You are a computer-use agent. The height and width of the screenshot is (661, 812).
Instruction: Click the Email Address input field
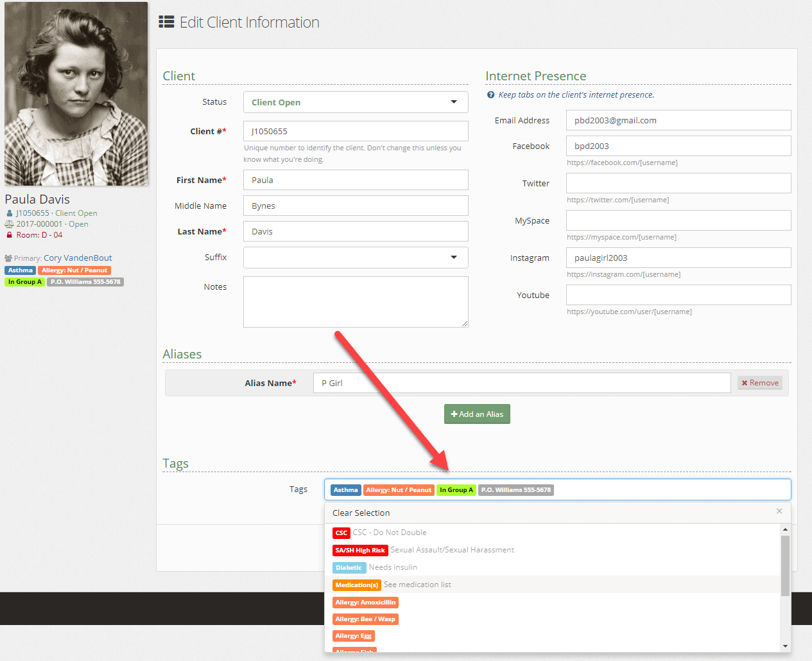tap(678, 120)
